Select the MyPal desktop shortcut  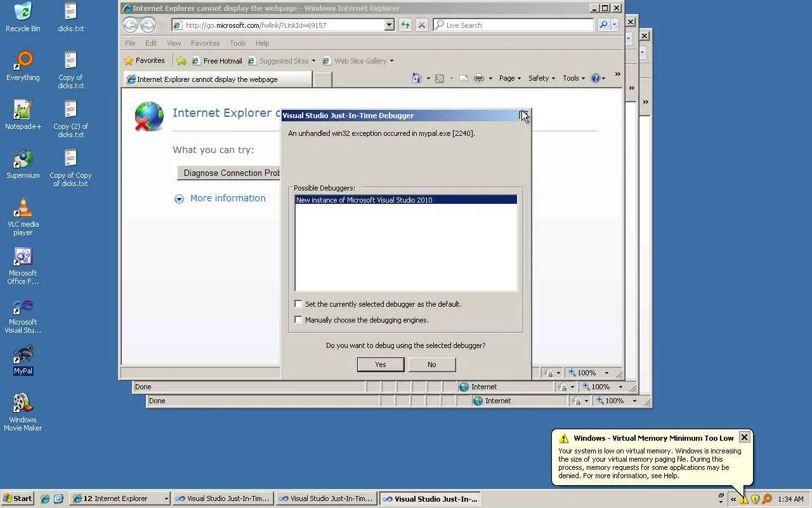(x=23, y=360)
